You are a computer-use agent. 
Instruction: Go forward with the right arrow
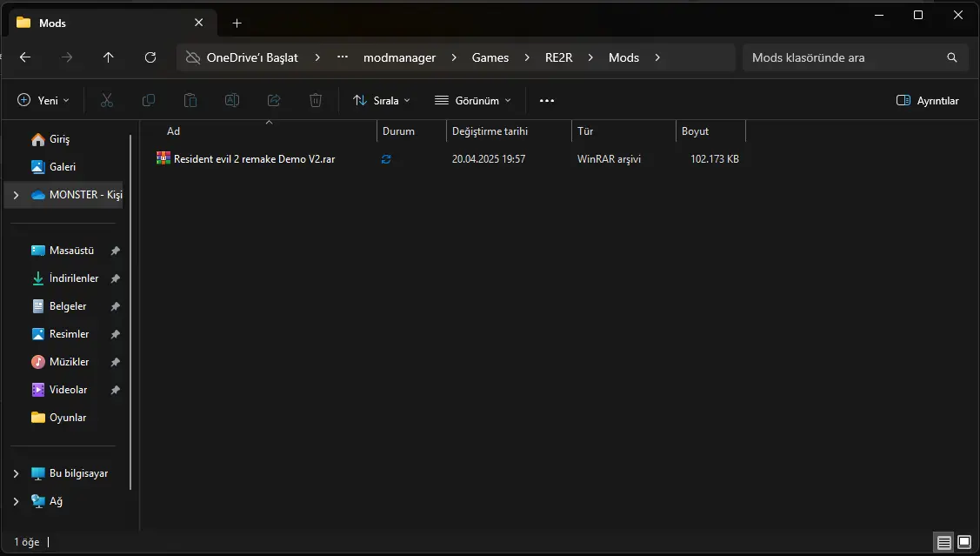coord(67,57)
